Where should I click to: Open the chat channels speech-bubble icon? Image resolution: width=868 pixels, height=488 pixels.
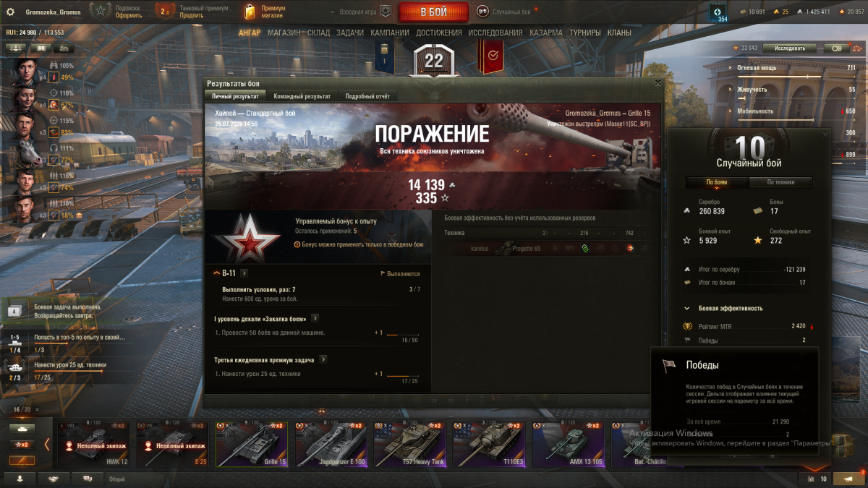point(88,479)
